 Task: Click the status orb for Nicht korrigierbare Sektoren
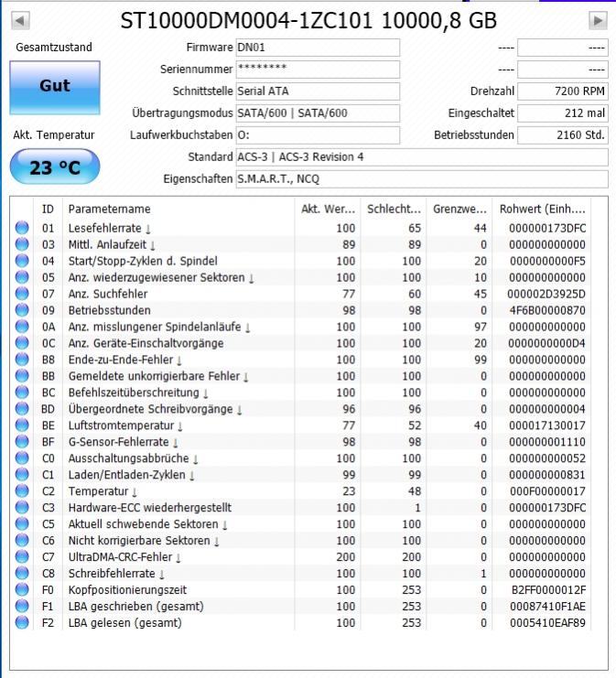coord(22,540)
